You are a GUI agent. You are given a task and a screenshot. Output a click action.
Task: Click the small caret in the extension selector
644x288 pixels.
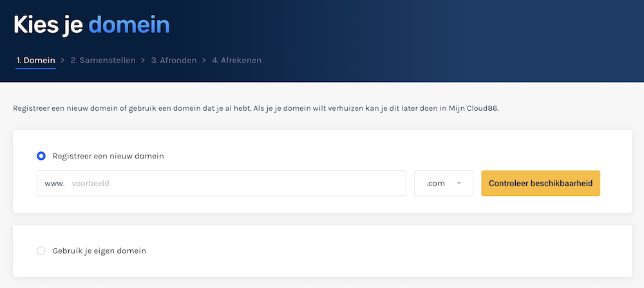tap(459, 184)
